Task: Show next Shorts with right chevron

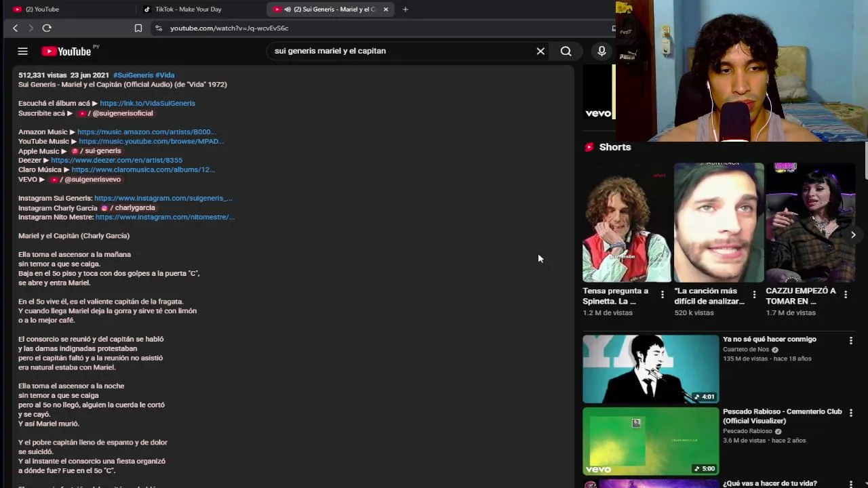Action: coord(853,235)
